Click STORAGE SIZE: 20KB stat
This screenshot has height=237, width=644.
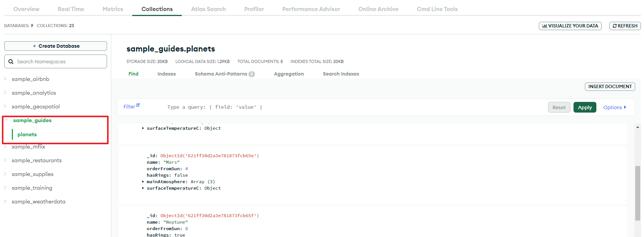point(147,61)
